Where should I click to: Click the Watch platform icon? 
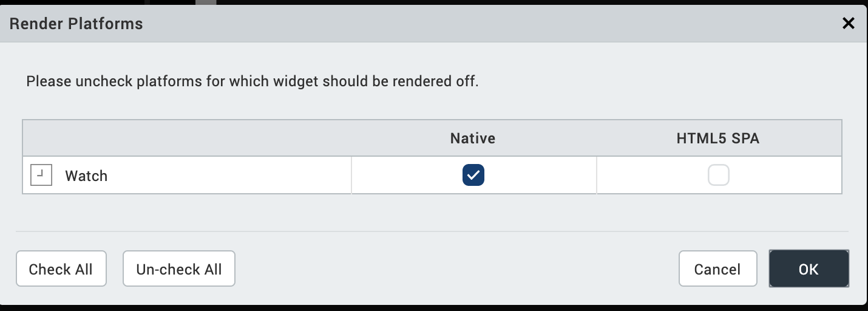[41, 176]
